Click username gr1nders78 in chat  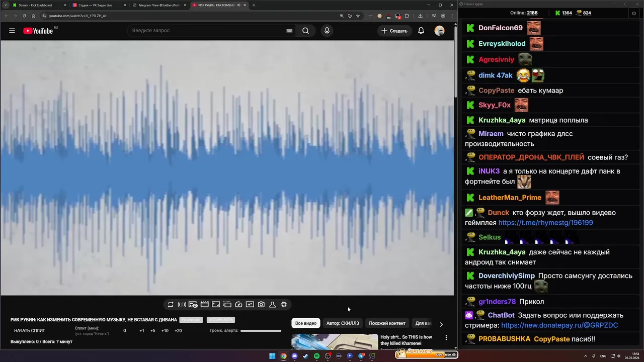pos(497,302)
